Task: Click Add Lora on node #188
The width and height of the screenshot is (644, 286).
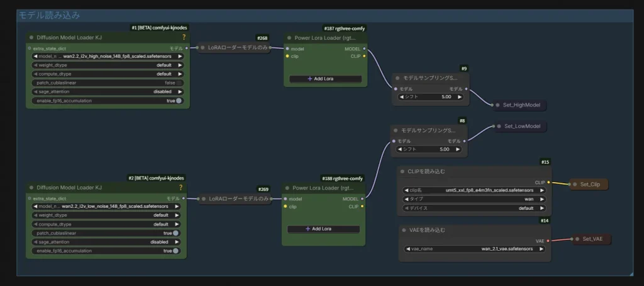Action: click(x=323, y=229)
